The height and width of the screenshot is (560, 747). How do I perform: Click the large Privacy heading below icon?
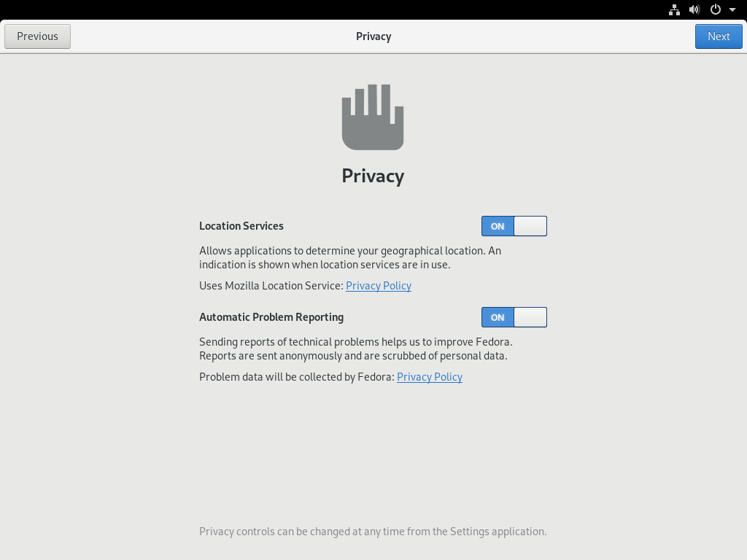point(373,176)
